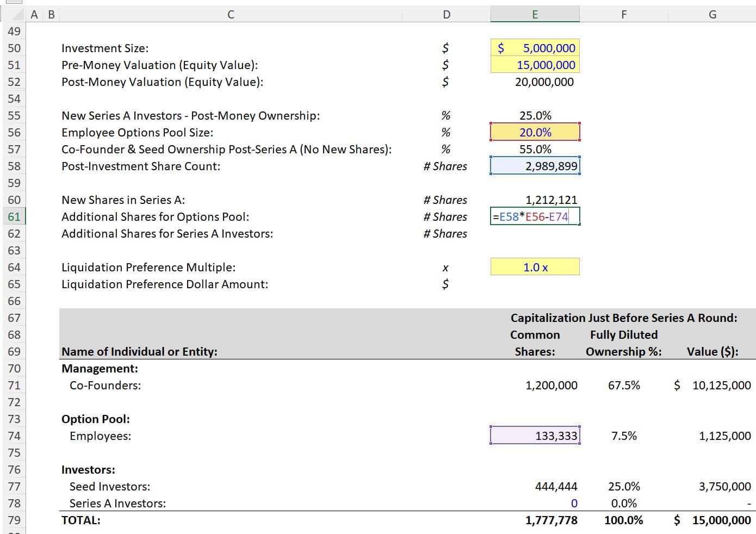Select column C header
The image size is (756, 534).
230,14
